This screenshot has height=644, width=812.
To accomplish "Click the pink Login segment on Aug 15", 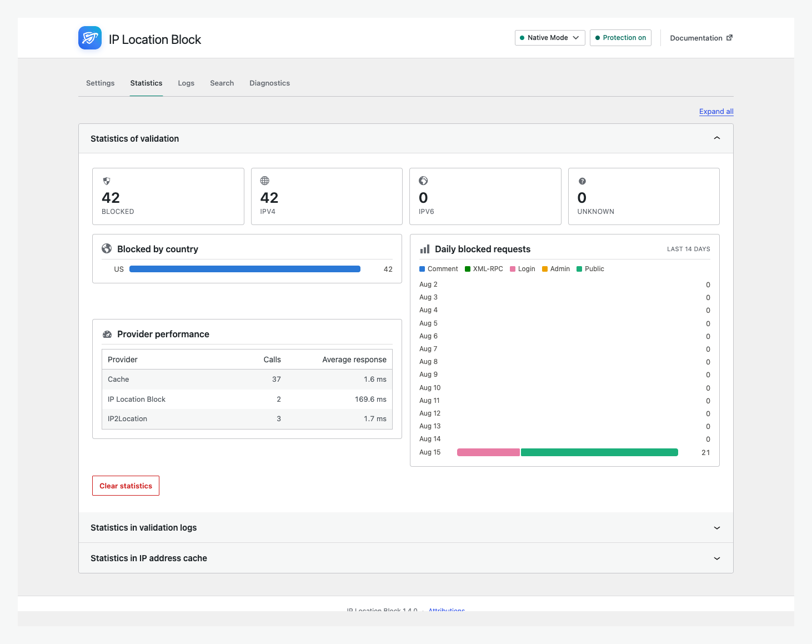I will 488,452.
